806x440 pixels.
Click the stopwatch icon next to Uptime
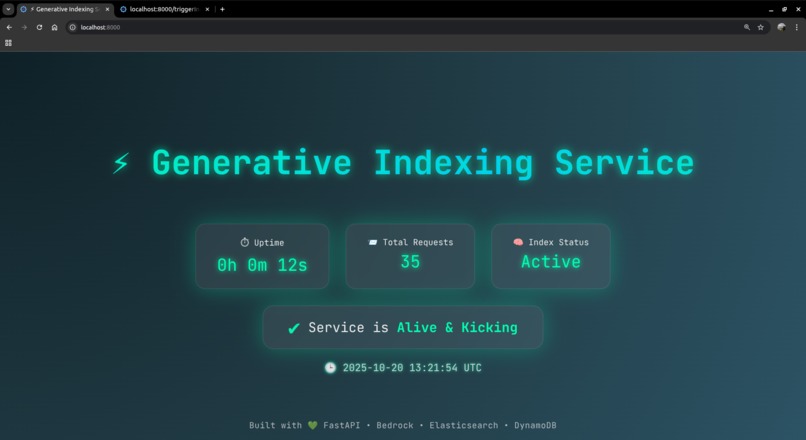(x=245, y=242)
